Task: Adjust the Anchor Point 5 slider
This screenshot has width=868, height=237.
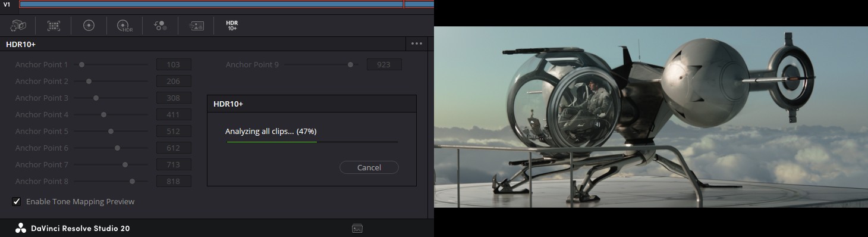Action: [x=111, y=131]
